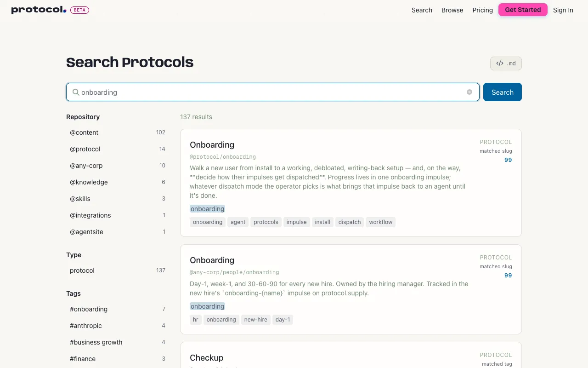Click the @protocol/onboarding slug text
Screen dimensions: 588x368
(x=223, y=157)
